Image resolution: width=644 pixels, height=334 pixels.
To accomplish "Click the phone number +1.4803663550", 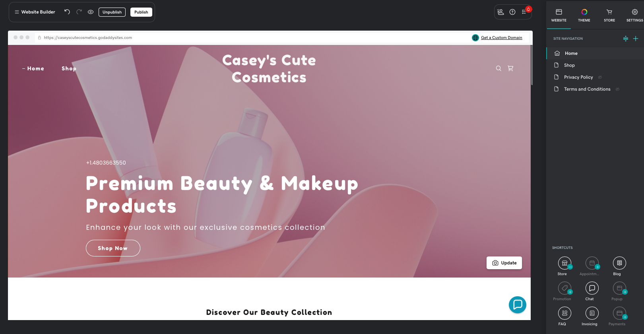I will click(106, 163).
